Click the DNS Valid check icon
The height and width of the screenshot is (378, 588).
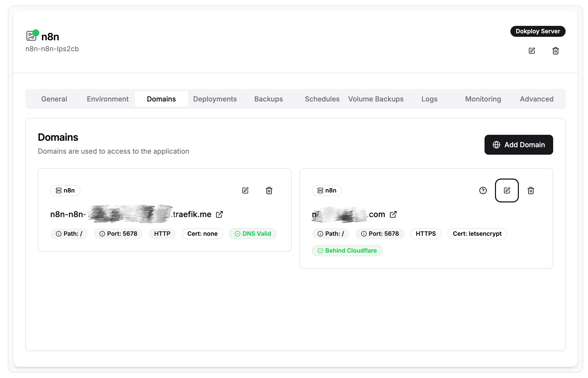pos(238,234)
